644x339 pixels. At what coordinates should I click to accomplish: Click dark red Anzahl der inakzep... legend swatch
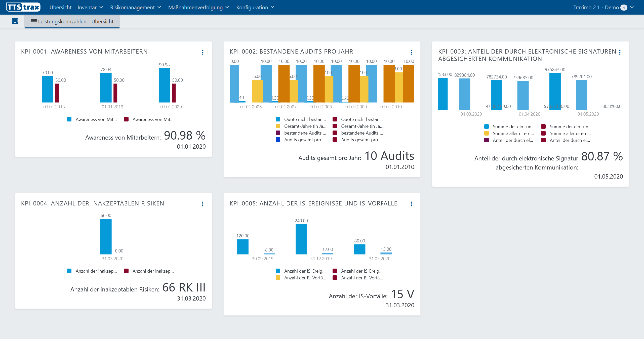coord(126,271)
